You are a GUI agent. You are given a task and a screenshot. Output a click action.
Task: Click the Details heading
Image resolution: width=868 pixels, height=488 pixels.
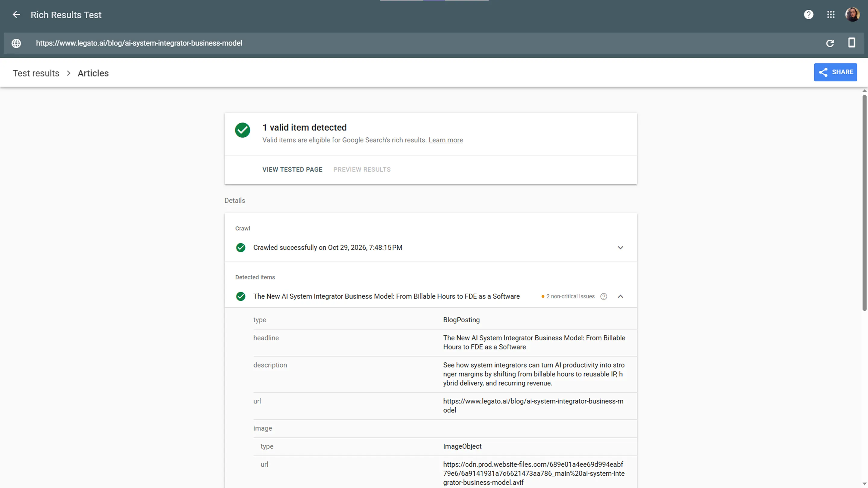click(x=234, y=200)
